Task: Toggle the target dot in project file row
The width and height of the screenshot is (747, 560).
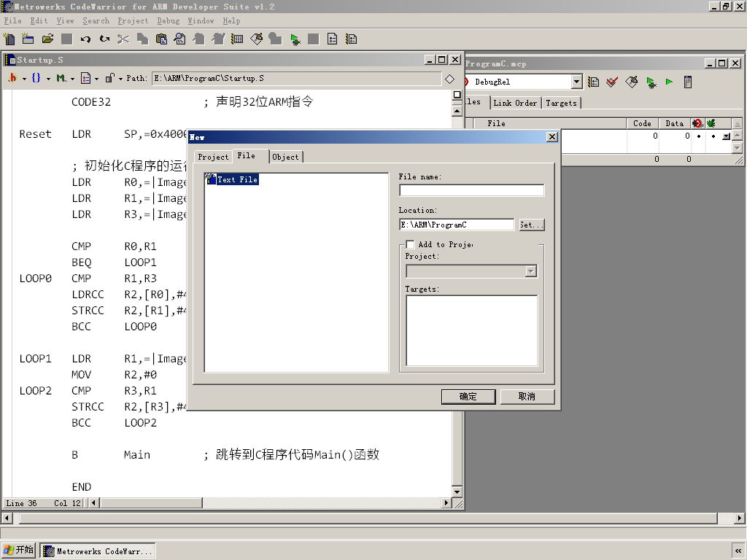Action: [699, 136]
